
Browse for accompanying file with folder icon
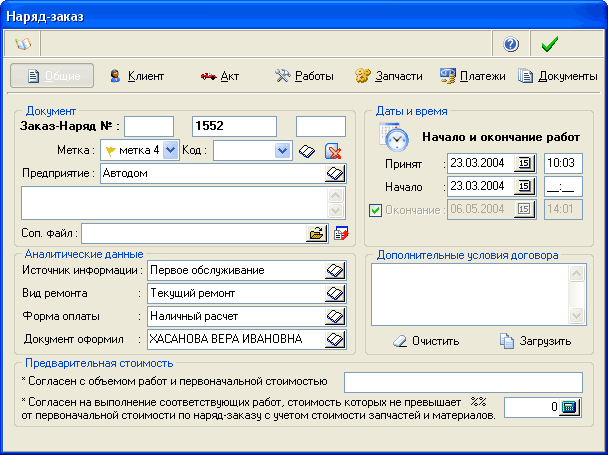click(x=316, y=233)
